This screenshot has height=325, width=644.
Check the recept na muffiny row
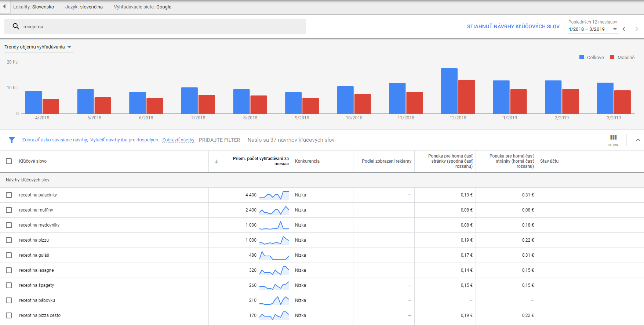coord(9,210)
